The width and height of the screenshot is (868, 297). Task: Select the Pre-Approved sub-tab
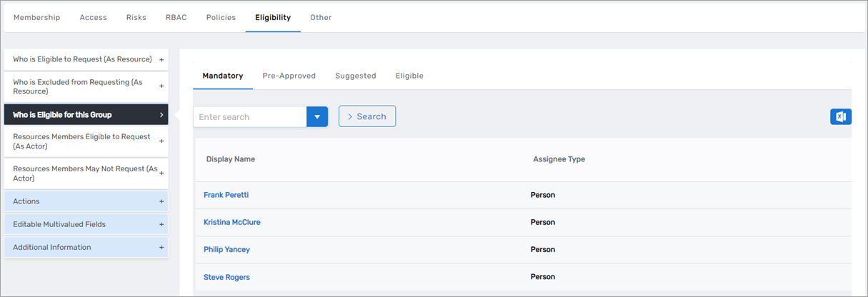click(289, 76)
